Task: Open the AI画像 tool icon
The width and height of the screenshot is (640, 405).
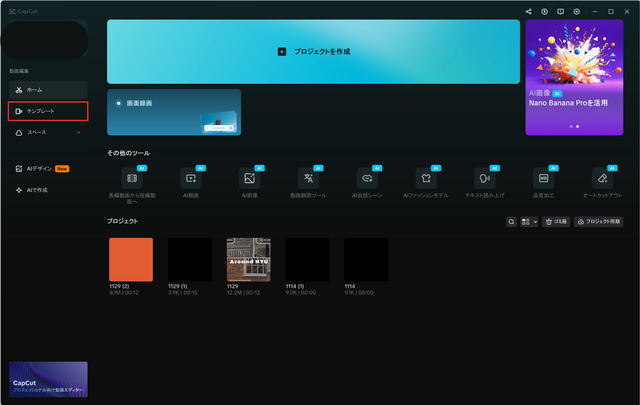Action: [249, 179]
